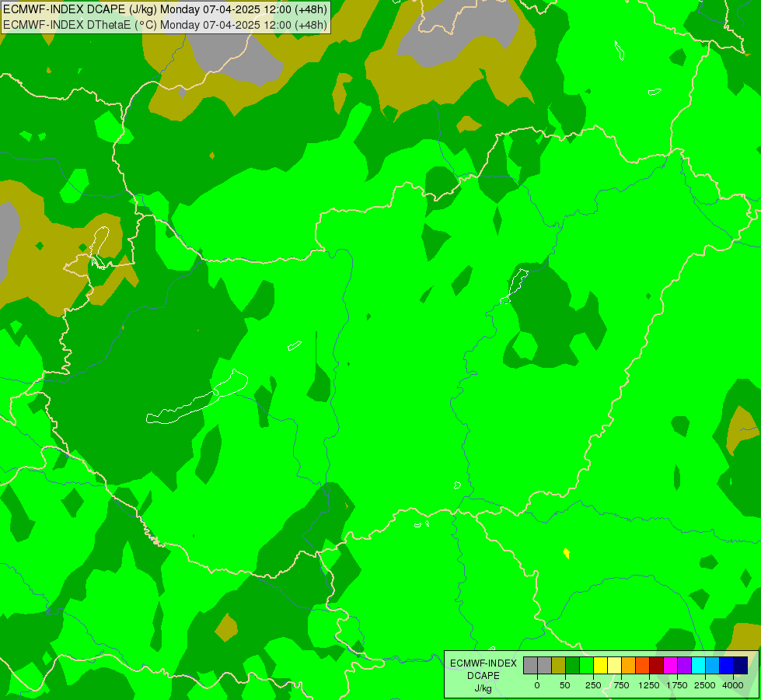Image resolution: width=761 pixels, height=700 pixels.
Task: Click the legend value 750
Action: tap(621, 685)
